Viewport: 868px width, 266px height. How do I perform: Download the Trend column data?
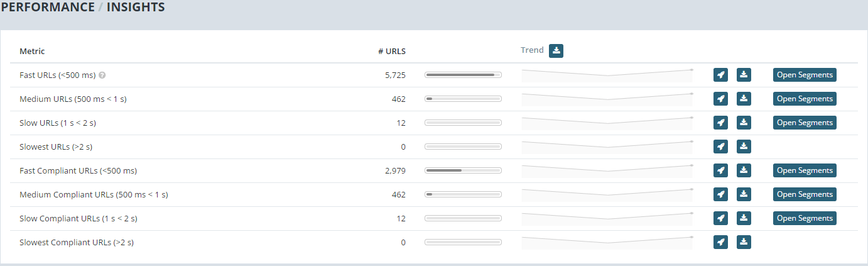tap(556, 51)
